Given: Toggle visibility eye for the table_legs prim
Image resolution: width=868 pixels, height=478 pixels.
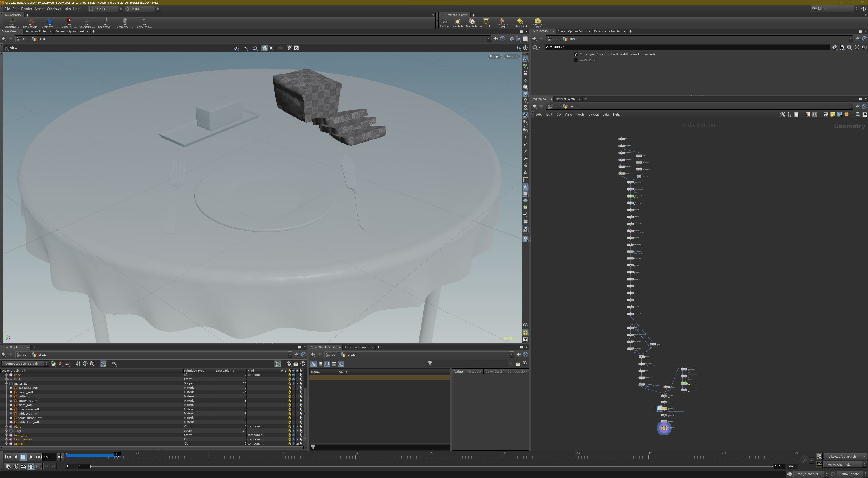Looking at the screenshot, I should point(293,435).
